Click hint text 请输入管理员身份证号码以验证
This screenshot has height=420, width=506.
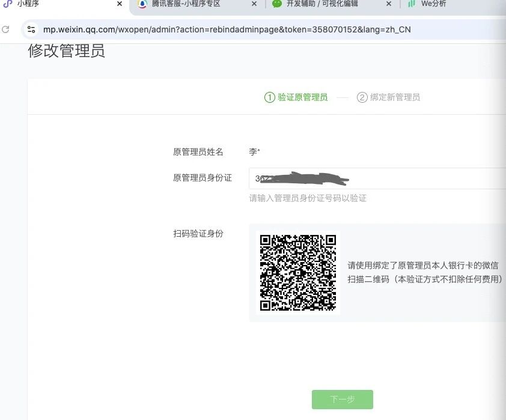[308, 198]
